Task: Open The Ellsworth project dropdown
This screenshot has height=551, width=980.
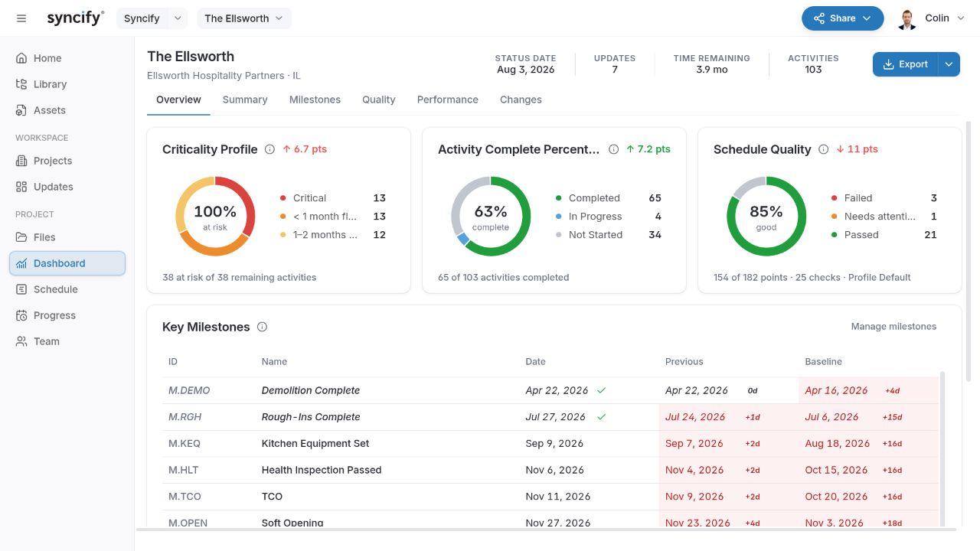Action: click(244, 18)
